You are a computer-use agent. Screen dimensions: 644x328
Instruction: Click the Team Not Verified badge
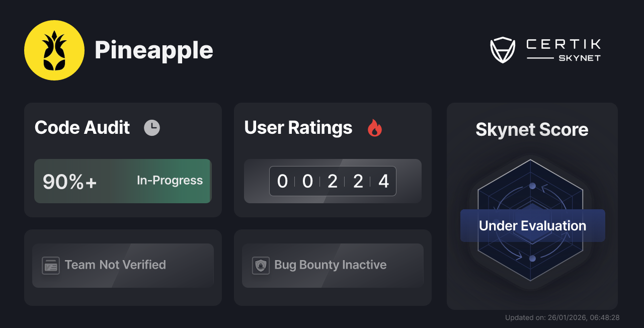123,265
